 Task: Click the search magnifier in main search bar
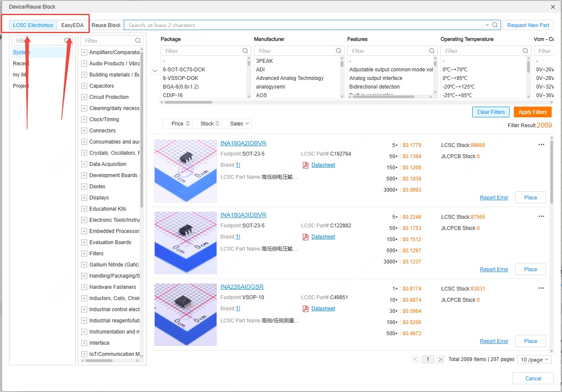495,25
